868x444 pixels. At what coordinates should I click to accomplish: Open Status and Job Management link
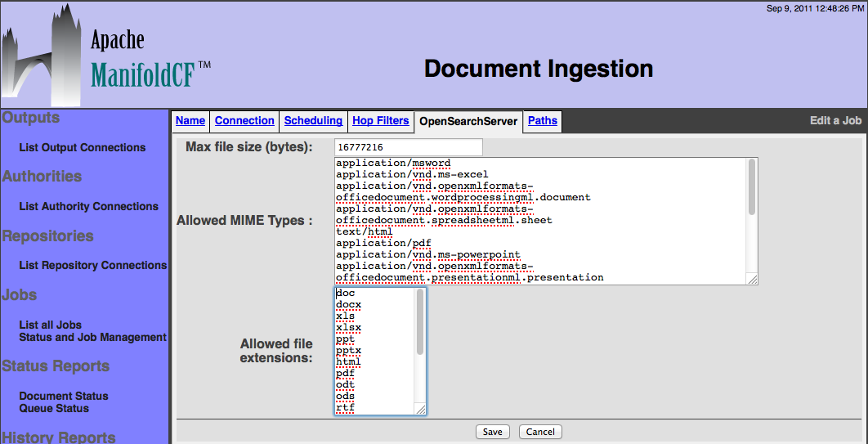click(92, 337)
